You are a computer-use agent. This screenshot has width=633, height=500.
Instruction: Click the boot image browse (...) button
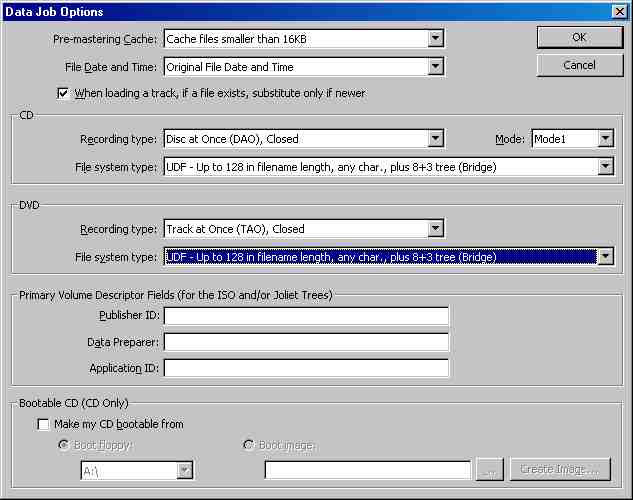490,470
